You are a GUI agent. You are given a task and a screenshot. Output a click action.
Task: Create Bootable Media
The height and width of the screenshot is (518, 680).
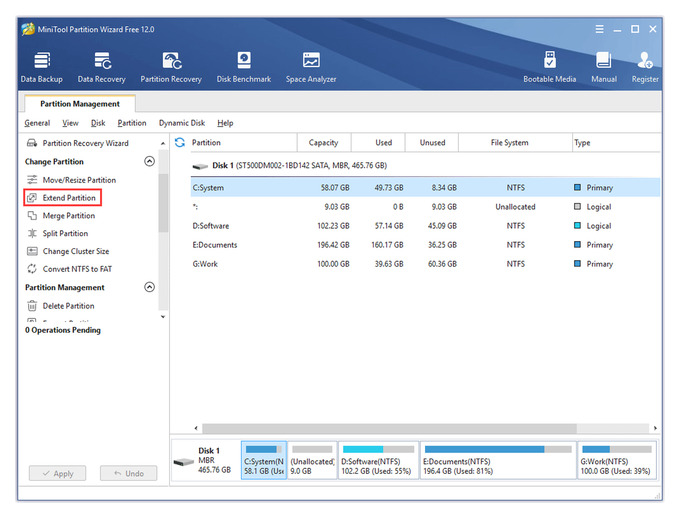(549, 67)
